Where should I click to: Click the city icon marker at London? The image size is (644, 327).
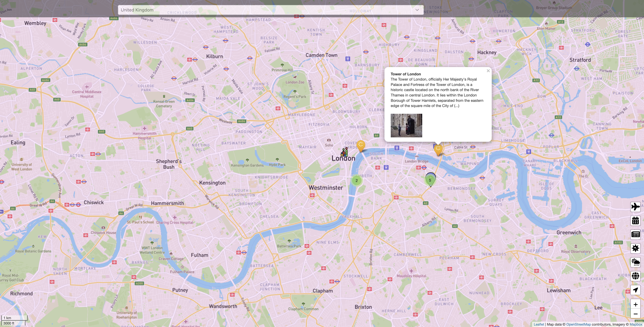click(344, 152)
